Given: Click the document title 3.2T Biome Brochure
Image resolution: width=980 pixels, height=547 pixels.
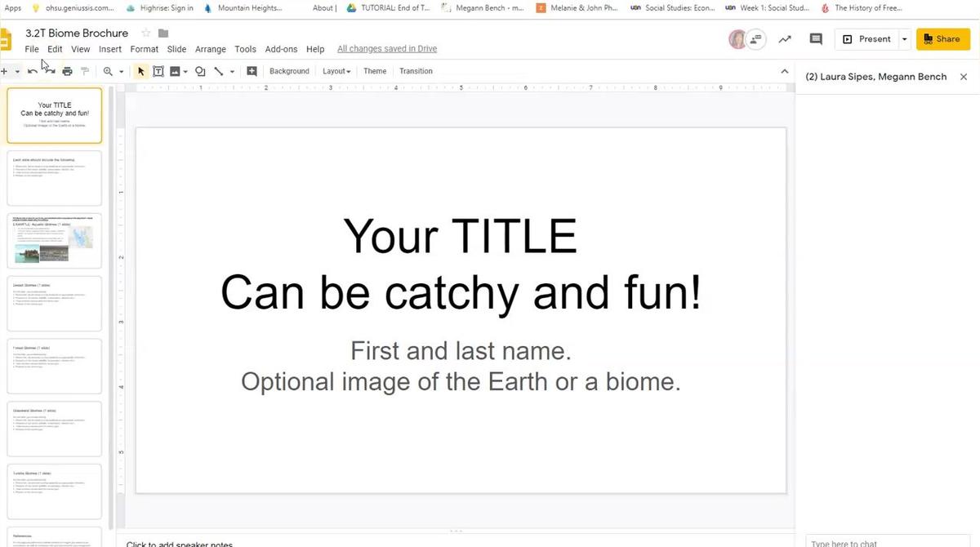Looking at the screenshot, I should 77,33.
